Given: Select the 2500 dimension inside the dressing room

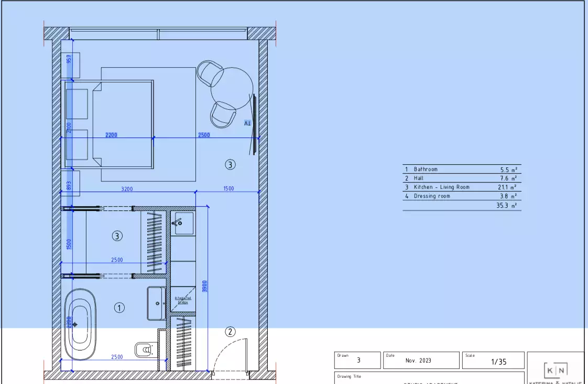Looking at the screenshot, I should pos(117,259).
